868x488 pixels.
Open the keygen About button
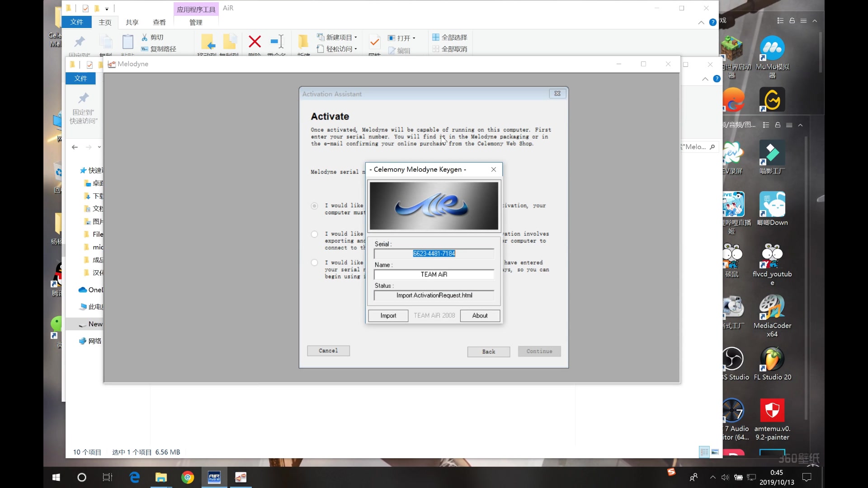pyautogui.click(x=480, y=315)
